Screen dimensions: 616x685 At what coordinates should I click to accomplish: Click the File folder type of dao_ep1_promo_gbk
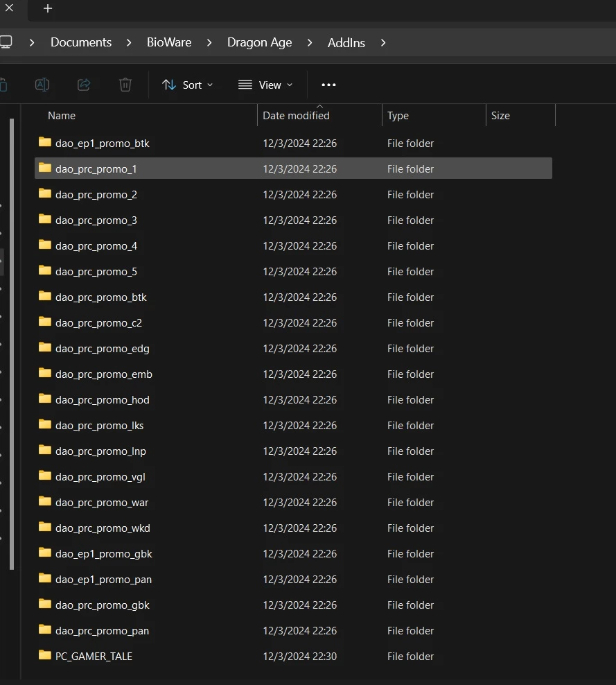click(410, 554)
